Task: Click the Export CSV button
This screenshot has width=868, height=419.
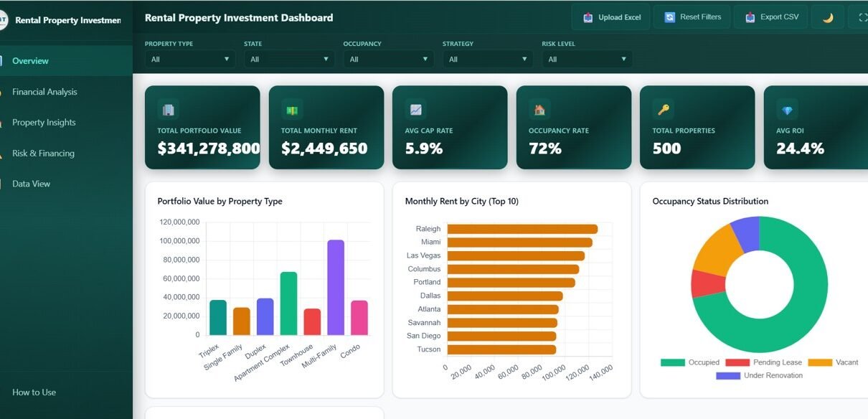Action: [x=770, y=17]
